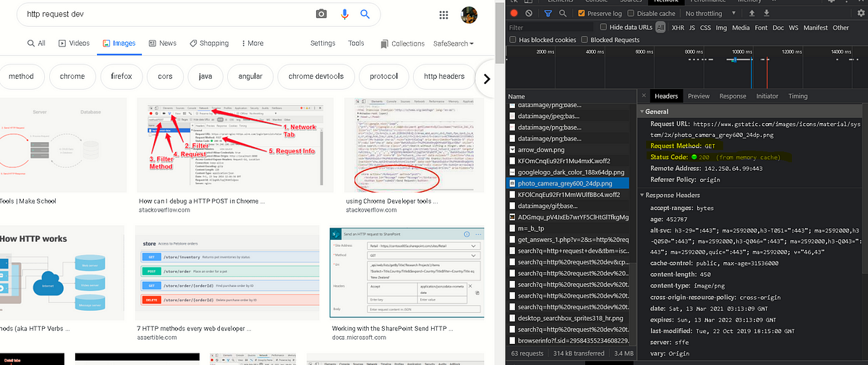
Task: Collapse the General section triangle
Action: tap(642, 112)
